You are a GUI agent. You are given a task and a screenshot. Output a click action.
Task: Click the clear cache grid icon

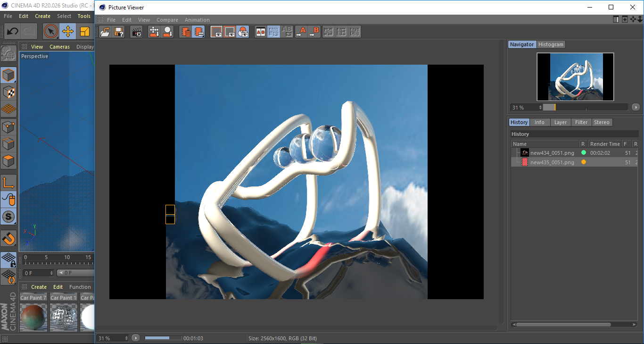tap(154, 32)
